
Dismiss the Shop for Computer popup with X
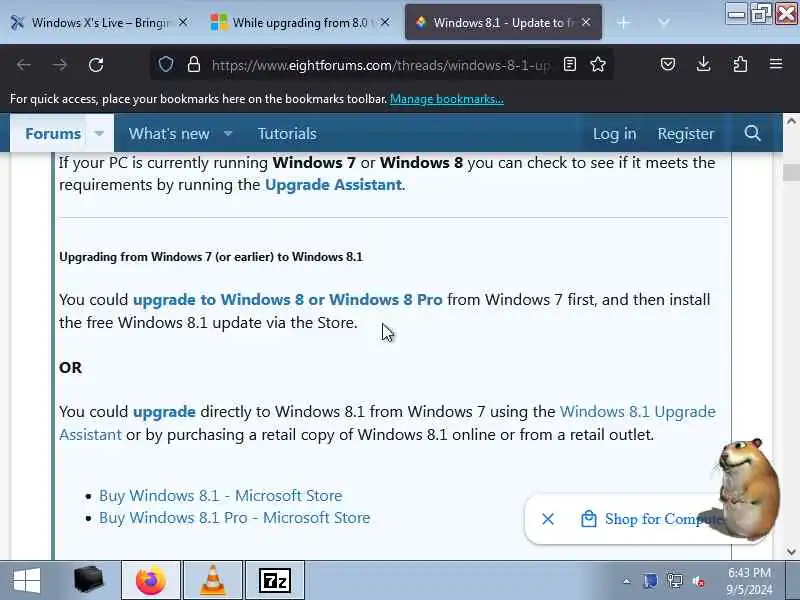pyautogui.click(x=548, y=519)
